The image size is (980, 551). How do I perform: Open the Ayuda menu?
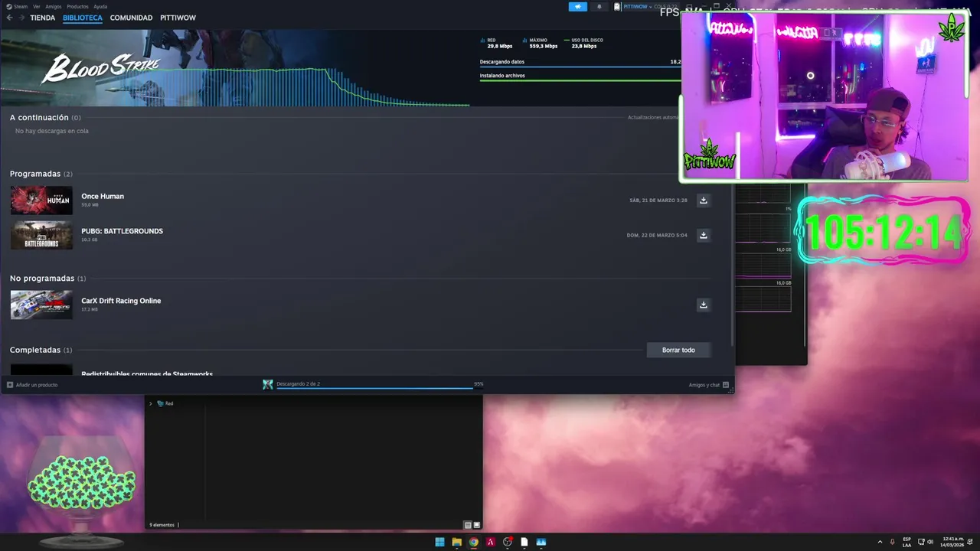tap(100, 6)
